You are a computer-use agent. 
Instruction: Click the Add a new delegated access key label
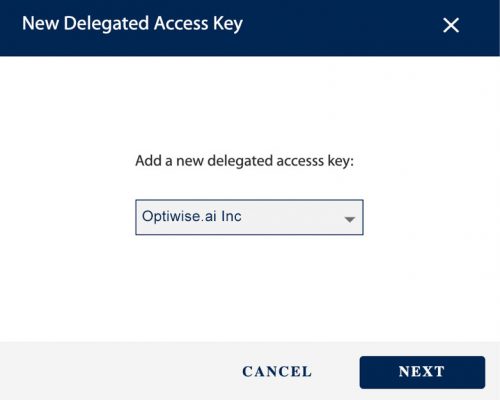coord(244,161)
